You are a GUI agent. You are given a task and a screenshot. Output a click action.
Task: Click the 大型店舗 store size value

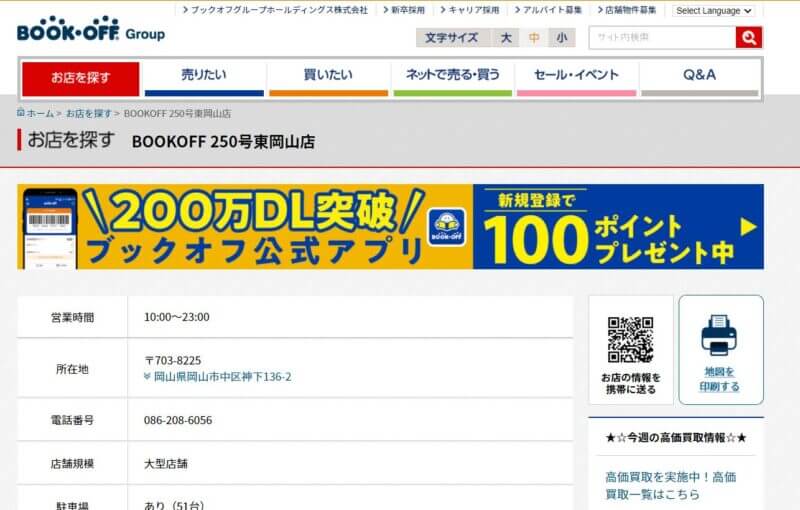(x=166, y=464)
